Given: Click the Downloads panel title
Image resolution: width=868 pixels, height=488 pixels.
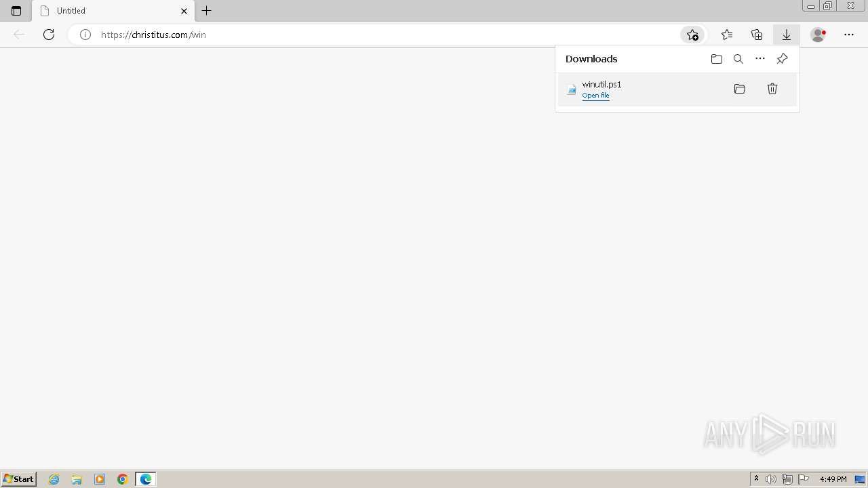Looking at the screenshot, I should click(591, 59).
